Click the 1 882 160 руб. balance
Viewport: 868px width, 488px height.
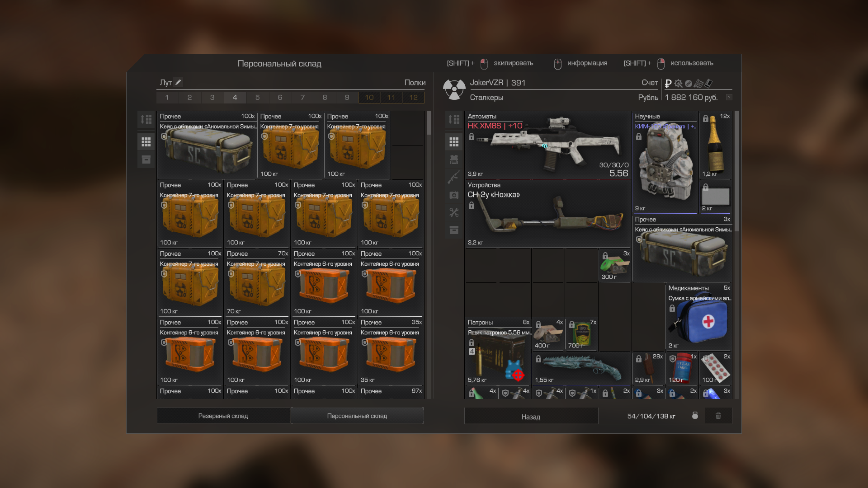[691, 97]
